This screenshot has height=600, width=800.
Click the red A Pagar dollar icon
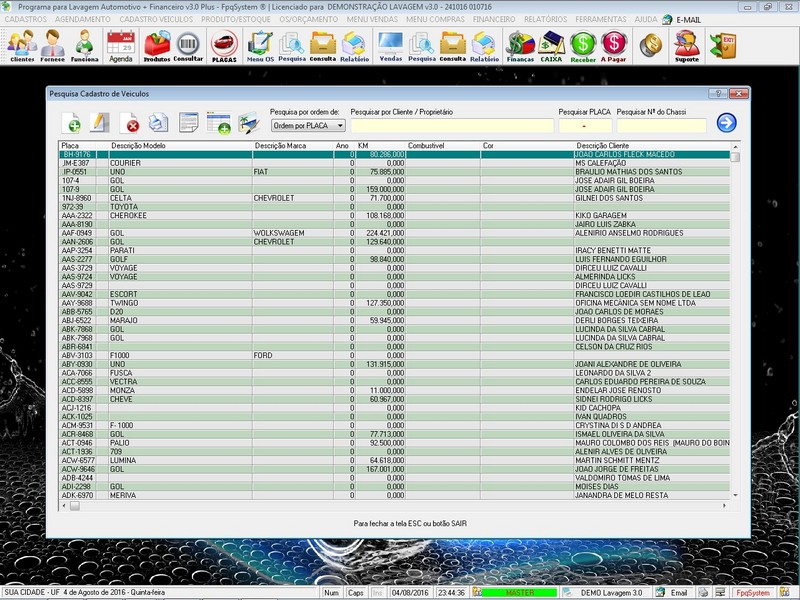tap(614, 46)
